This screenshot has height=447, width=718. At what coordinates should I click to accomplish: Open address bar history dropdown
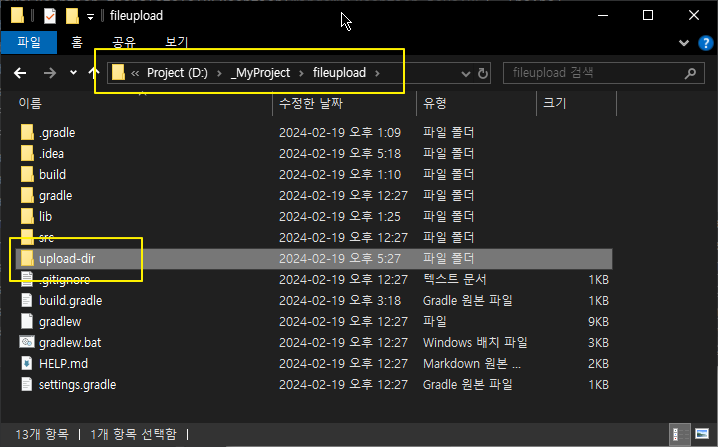click(x=466, y=73)
